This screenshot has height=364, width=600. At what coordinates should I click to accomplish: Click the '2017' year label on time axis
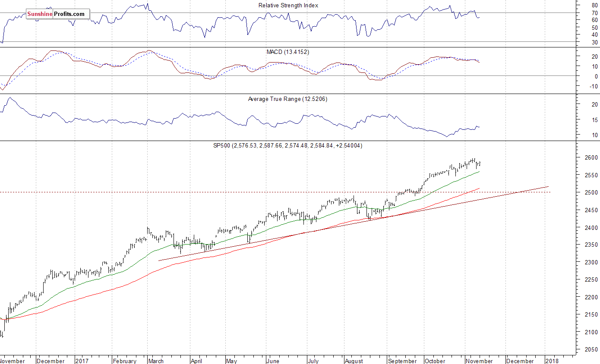[x=82, y=361]
